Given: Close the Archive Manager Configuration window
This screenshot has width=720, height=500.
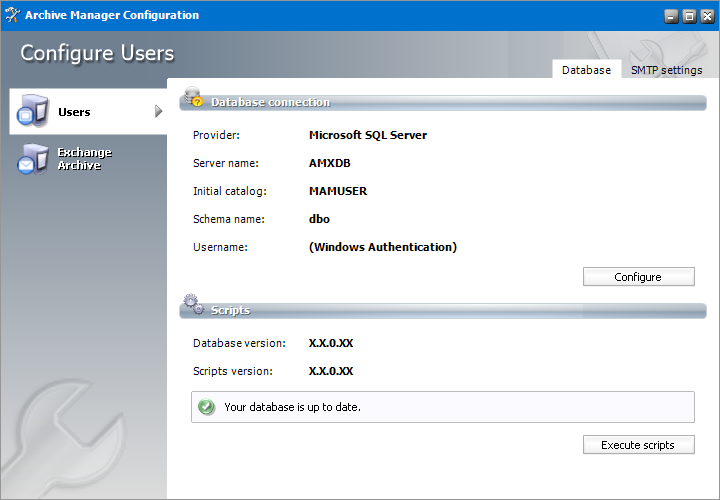Looking at the screenshot, I should coord(705,16).
